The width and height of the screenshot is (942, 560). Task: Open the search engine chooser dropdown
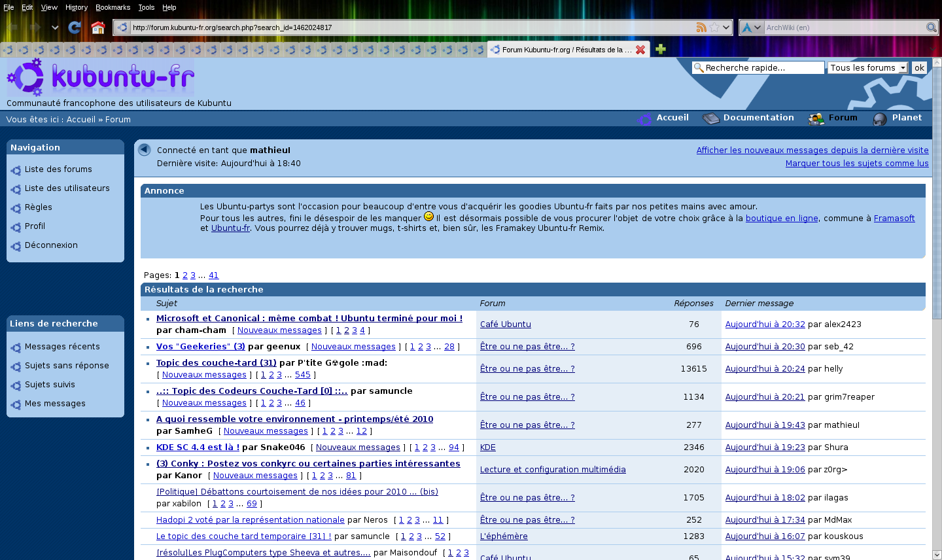(758, 27)
